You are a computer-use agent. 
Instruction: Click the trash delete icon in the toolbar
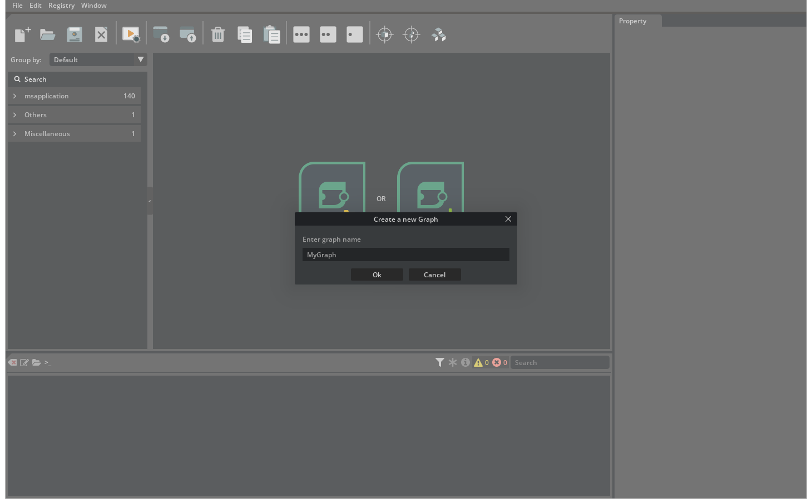(x=218, y=34)
